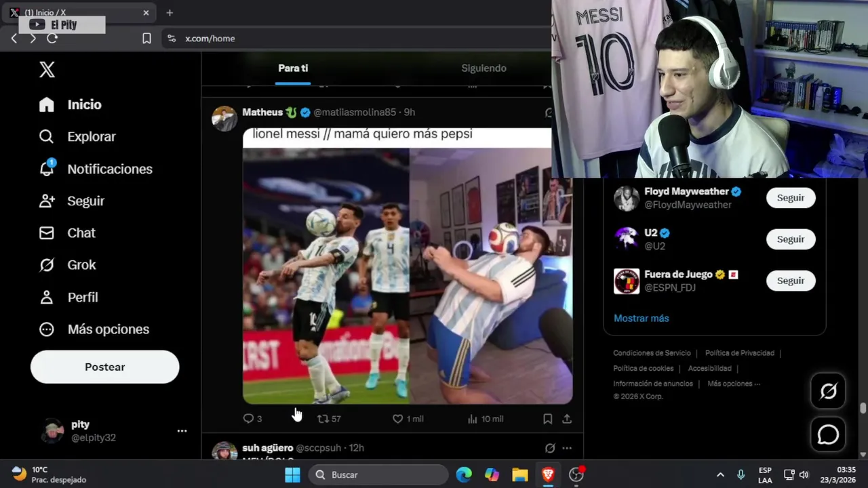Click address bar x.com/home
This screenshot has height=488, width=868.
357,39
